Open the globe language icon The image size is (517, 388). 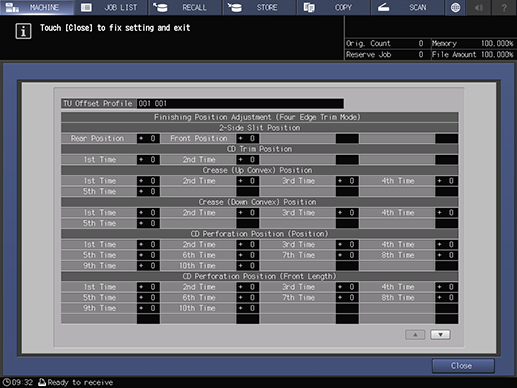tap(455, 7)
